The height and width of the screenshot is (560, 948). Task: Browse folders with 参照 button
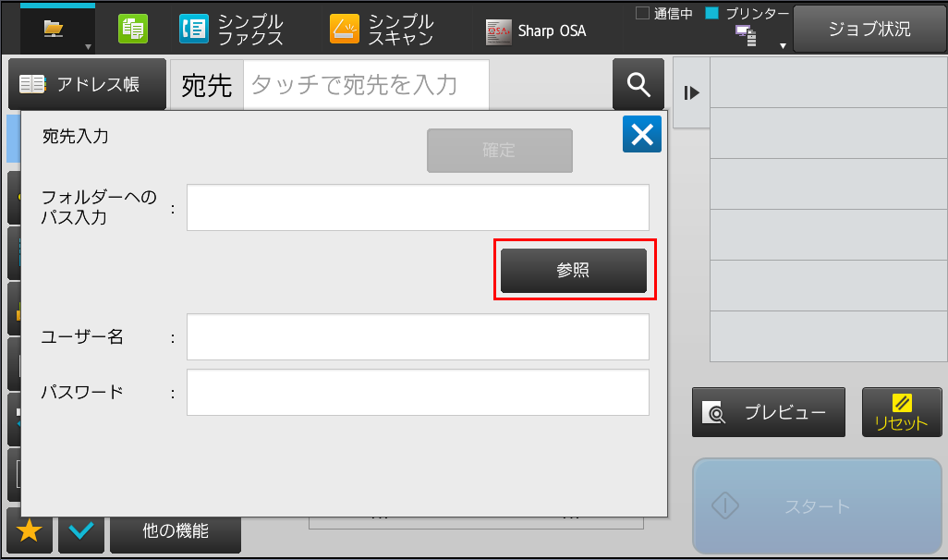click(x=574, y=271)
